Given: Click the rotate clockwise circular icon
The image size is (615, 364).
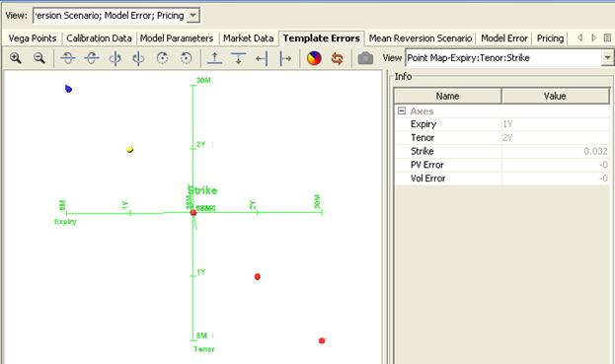Looking at the screenshot, I should [x=162, y=58].
